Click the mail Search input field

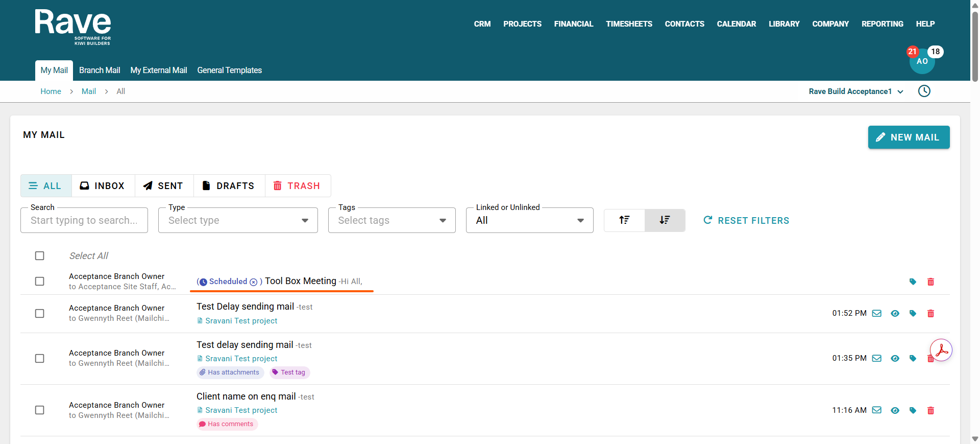84,220
